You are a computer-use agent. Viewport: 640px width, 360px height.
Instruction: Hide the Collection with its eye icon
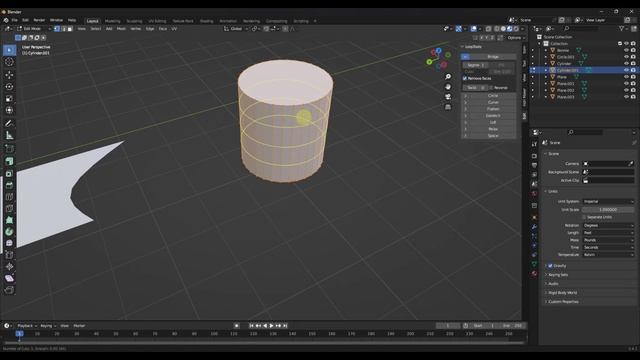(626, 44)
